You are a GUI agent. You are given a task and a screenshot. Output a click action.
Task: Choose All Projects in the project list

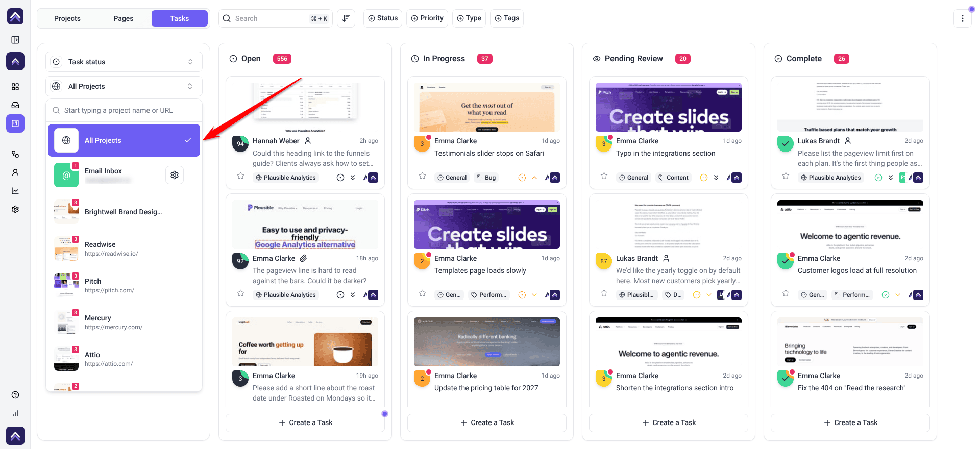coord(124,140)
